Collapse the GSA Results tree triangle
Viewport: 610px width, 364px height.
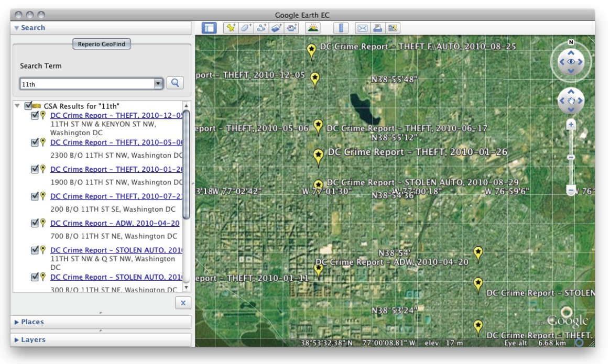pyautogui.click(x=17, y=106)
